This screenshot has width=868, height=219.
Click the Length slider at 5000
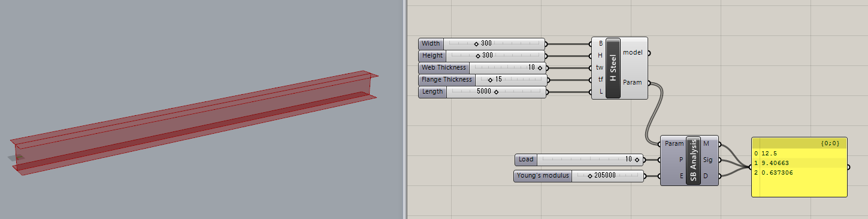click(x=482, y=92)
